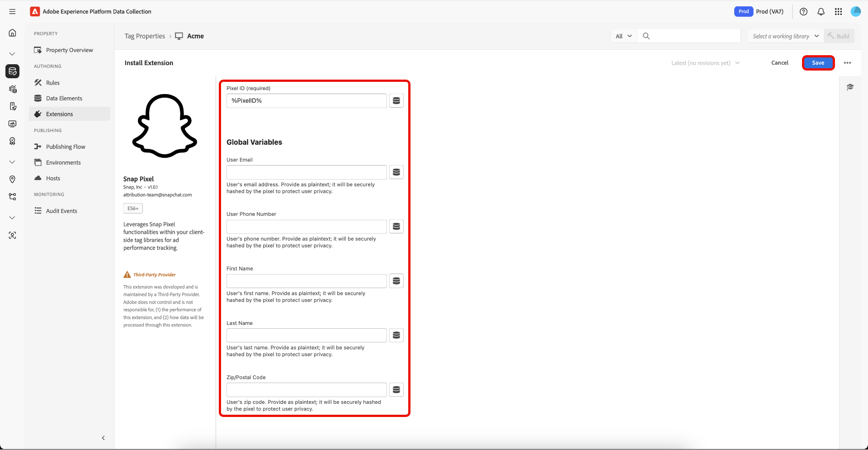Click the User Phone Number input field
Image resolution: width=868 pixels, height=450 pixels.
pos(307,227)
